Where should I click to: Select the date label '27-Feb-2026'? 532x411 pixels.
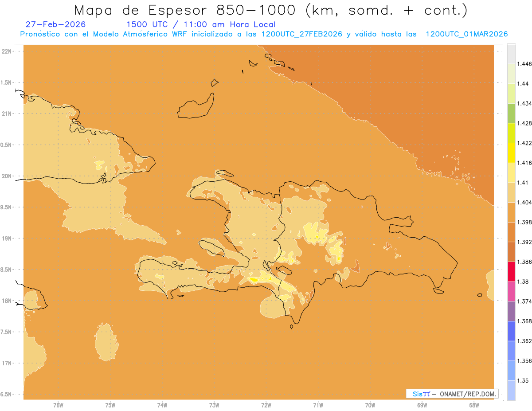(56, 24)
